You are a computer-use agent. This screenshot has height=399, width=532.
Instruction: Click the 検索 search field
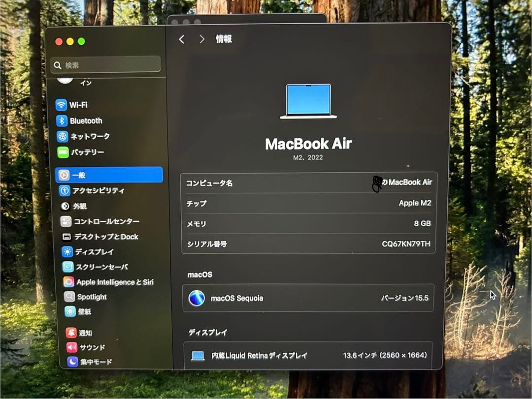coord(105,64)
